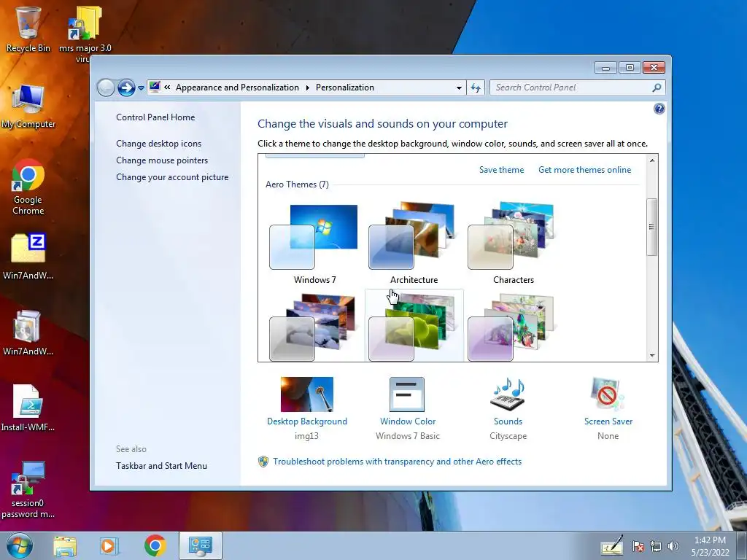
Task: Open the Windows Start button
Action: pyautogui.click(x=20, y=545)
